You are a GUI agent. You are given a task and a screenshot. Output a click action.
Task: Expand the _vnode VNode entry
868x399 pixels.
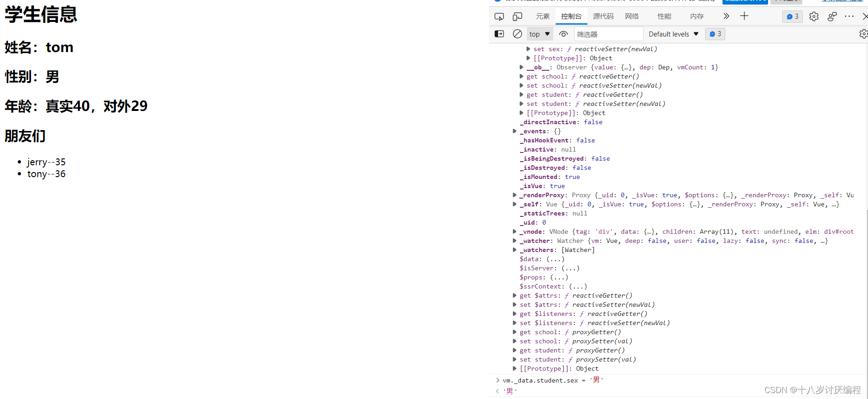[515, 231]
